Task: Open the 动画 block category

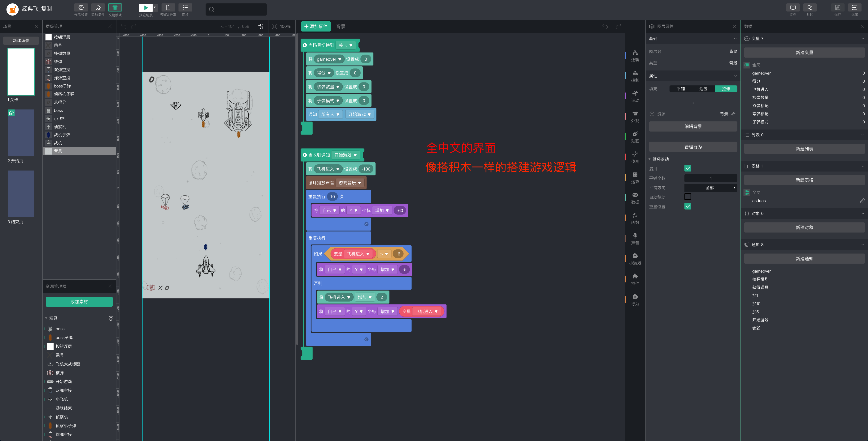Action: pyautogui.click(x=635, y=137)
